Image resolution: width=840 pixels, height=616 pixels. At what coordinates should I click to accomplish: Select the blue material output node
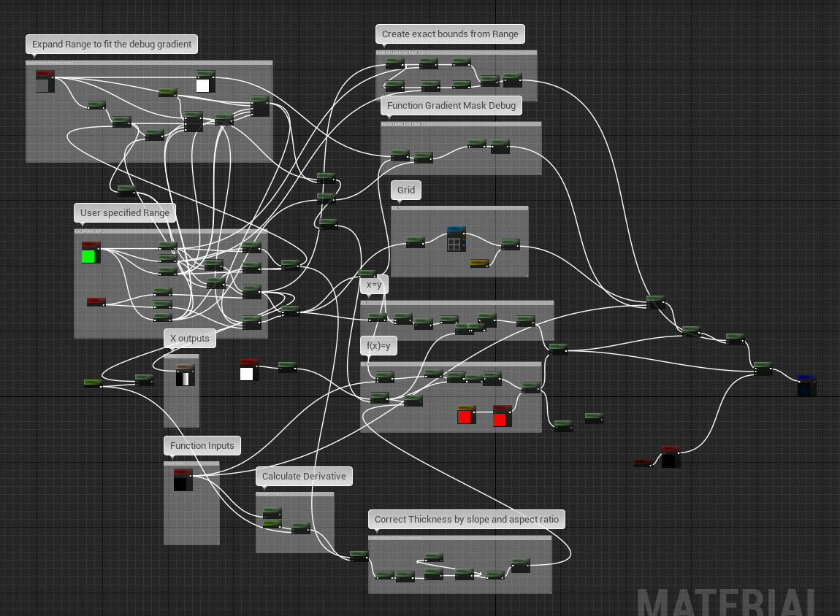click(x=807, y=385)
